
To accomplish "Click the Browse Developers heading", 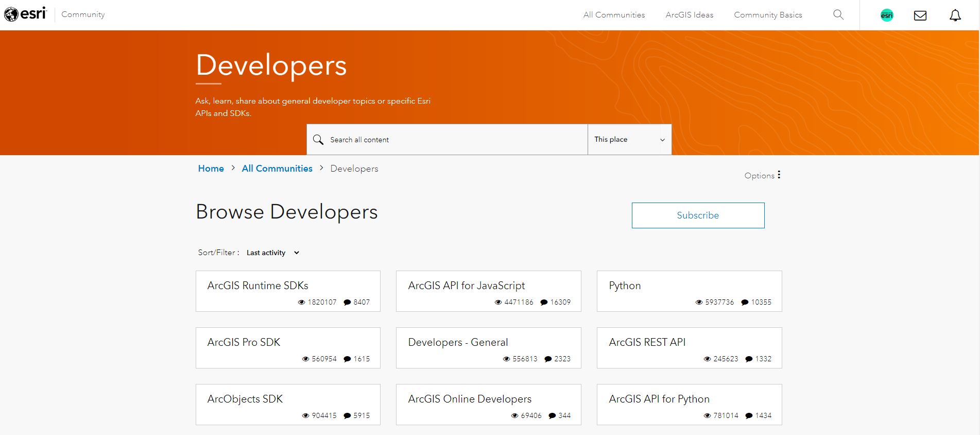I will pos(287,212).
